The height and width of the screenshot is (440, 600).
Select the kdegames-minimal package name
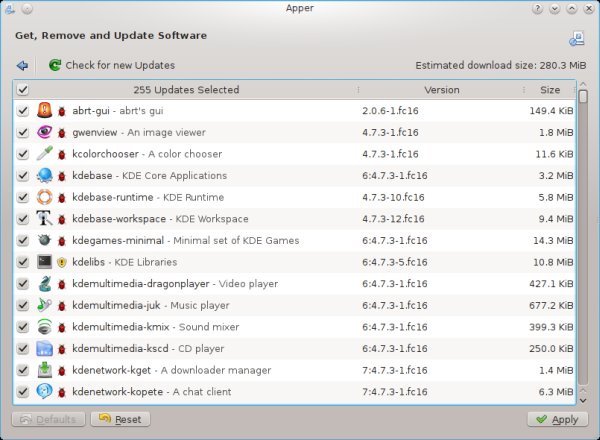(118, 240)
